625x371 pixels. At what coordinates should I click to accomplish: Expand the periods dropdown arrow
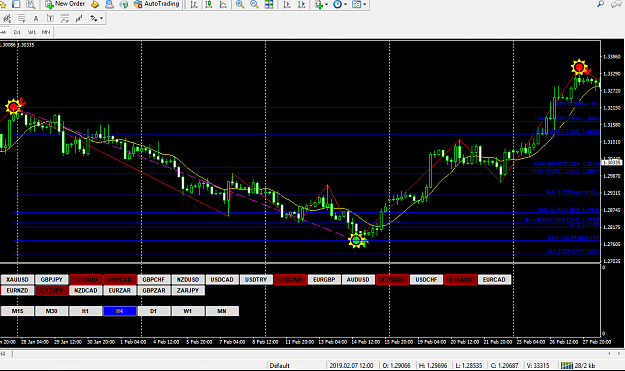pos(346,4)
